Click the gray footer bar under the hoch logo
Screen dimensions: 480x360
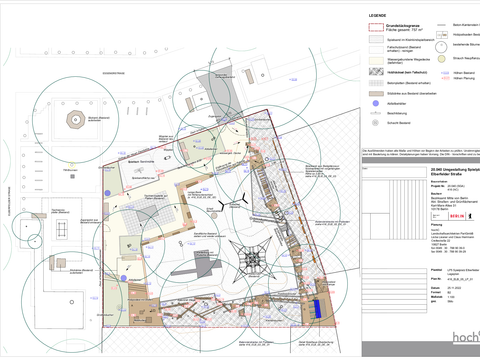421,349
